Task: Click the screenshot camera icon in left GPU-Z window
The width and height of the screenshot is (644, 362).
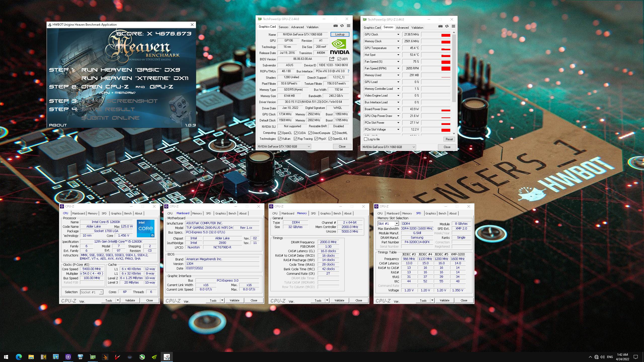Action: (335, 26)
